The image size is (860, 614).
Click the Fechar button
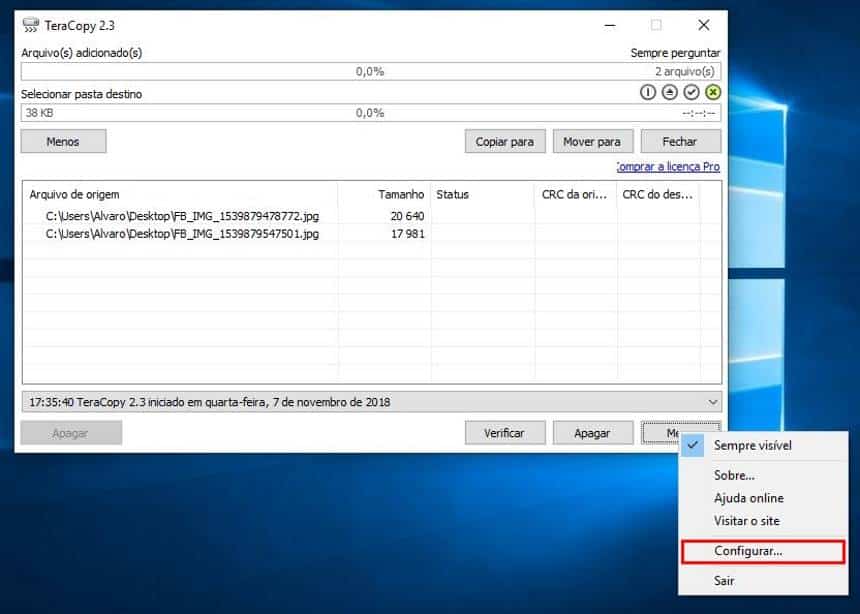click(680, 142)
